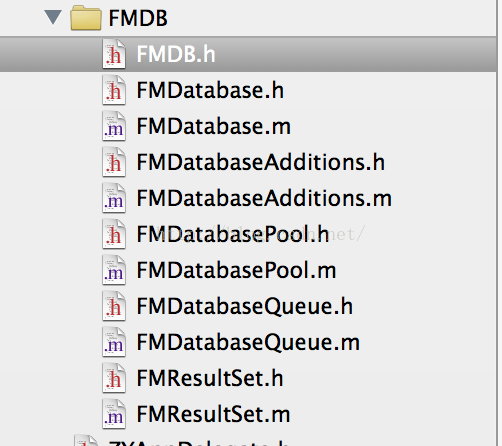
Task: Select FMDatabasePool.m in file list
Action: pyautogui.click(x=236, y=270)
